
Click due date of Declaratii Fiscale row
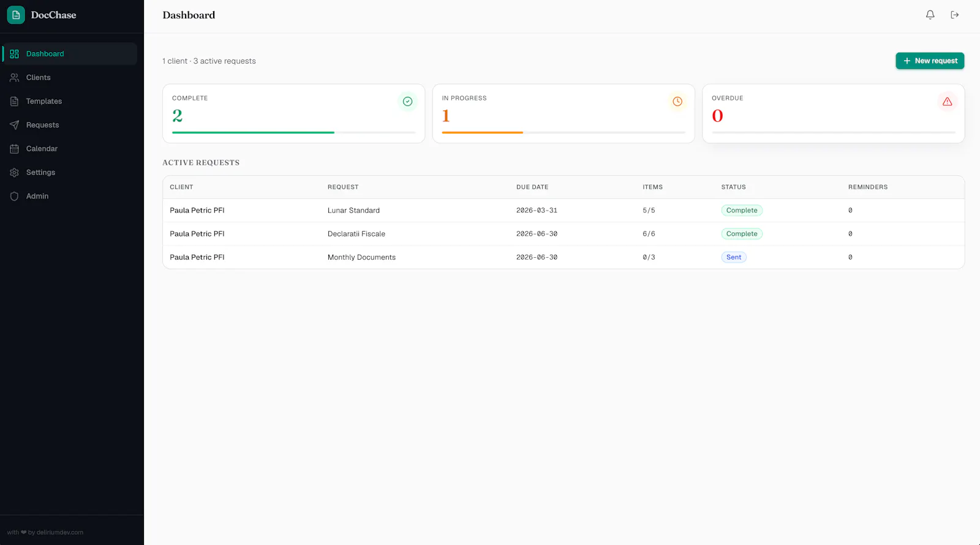click(537, 234)
